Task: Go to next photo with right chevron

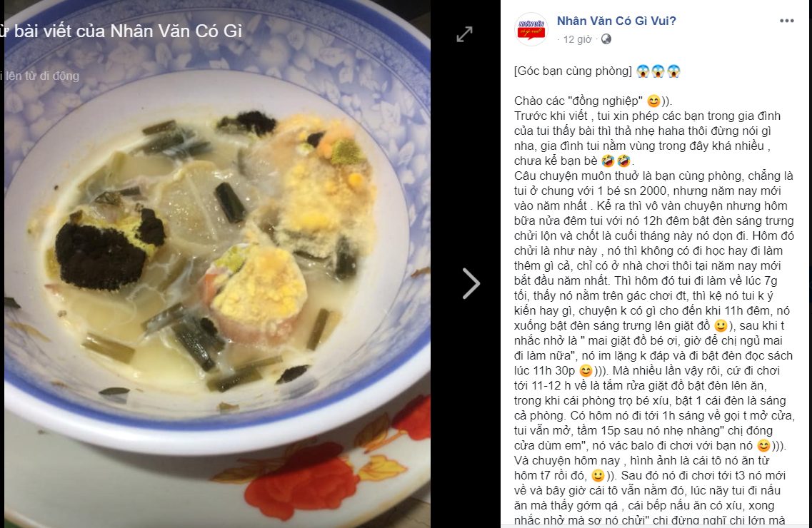Action: 471,283
